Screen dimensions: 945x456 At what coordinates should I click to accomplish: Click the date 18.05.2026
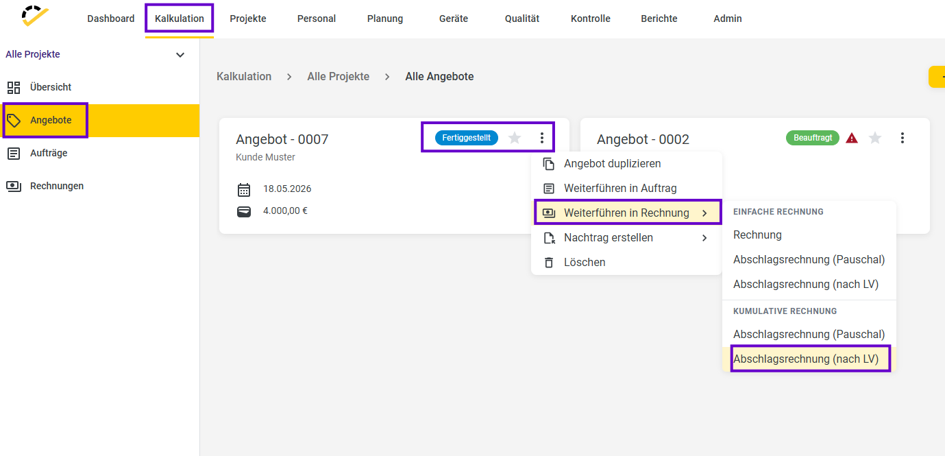[287, 189]
